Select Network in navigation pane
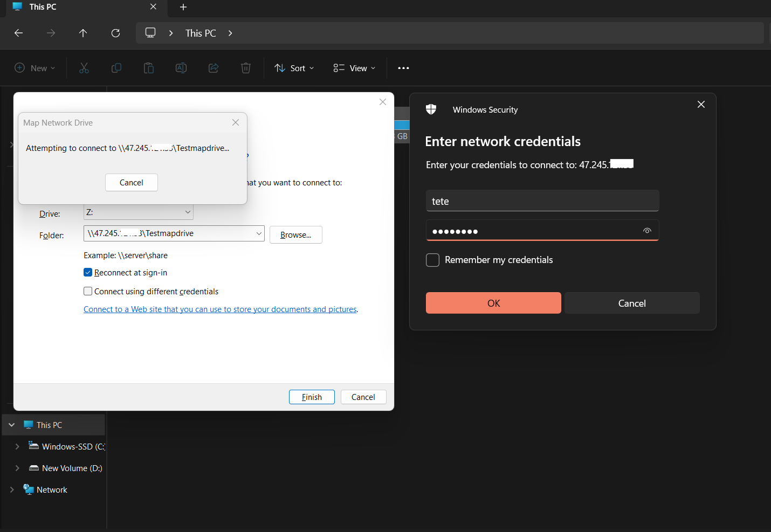 52,489
